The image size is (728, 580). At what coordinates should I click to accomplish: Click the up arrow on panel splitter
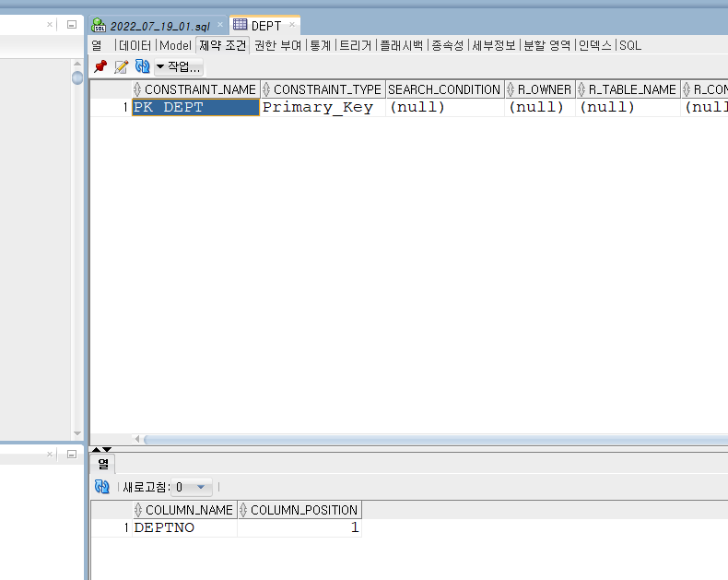click(96, 449)
